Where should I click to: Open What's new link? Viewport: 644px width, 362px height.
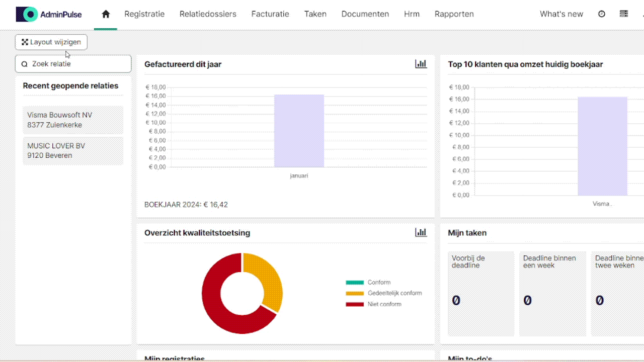[561, 14]
